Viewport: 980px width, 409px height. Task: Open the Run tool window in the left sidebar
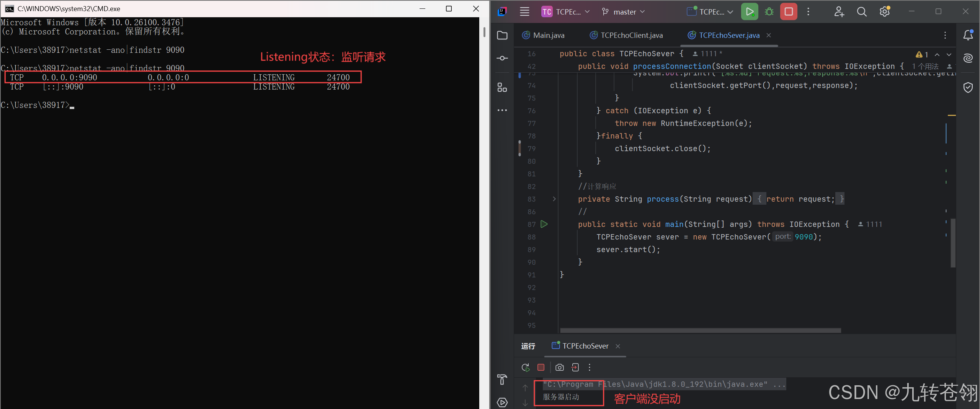pyautogui.click(x=502, y=402)
